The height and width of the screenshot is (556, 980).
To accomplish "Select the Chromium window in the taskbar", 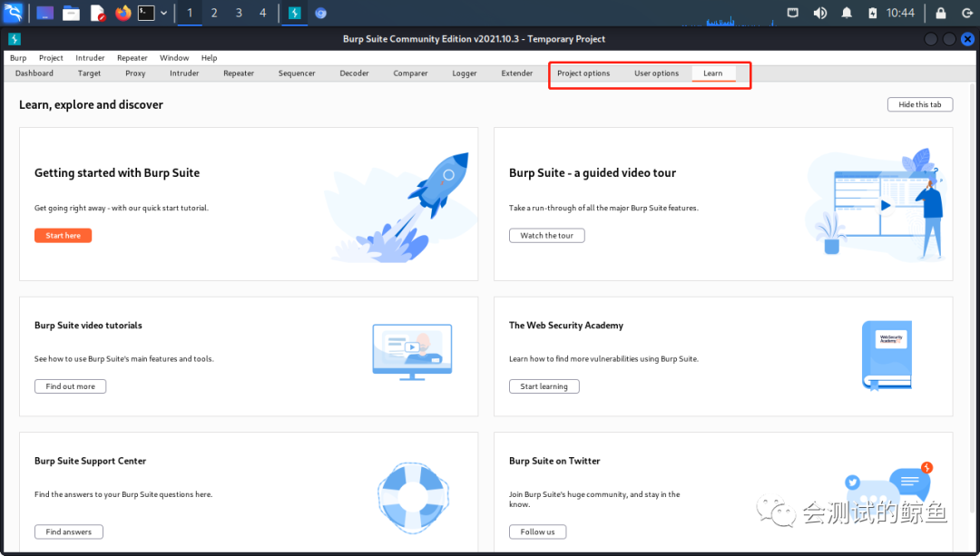I will [x=320, y=13].
